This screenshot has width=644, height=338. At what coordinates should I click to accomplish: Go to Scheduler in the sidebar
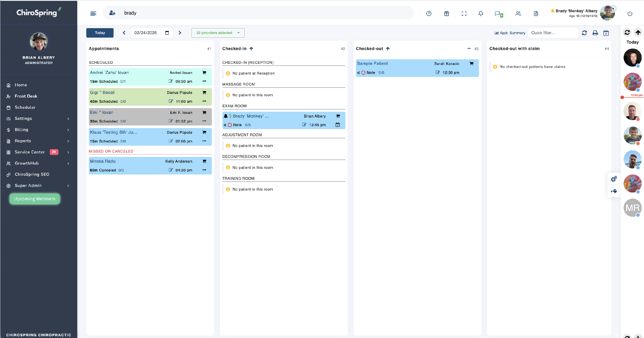click(x=25, y=107)
